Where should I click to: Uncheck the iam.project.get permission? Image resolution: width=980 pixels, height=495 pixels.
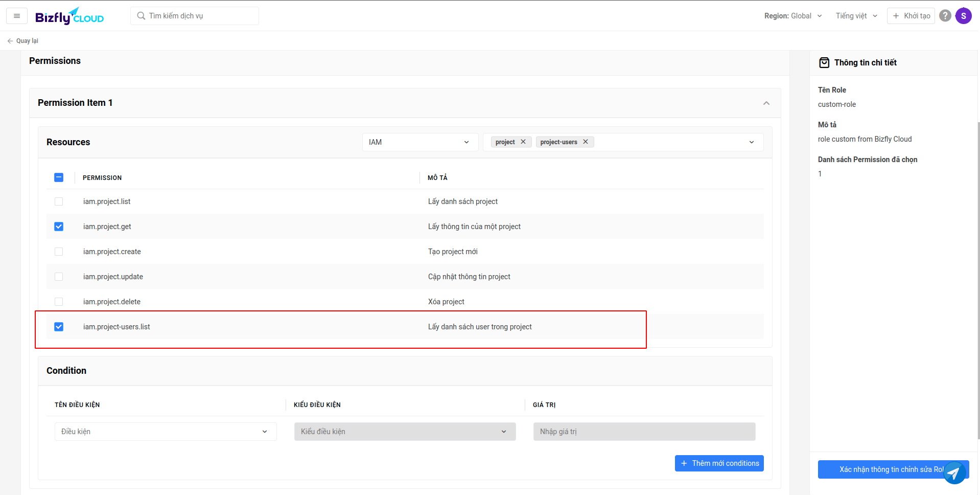click(59, 227)
